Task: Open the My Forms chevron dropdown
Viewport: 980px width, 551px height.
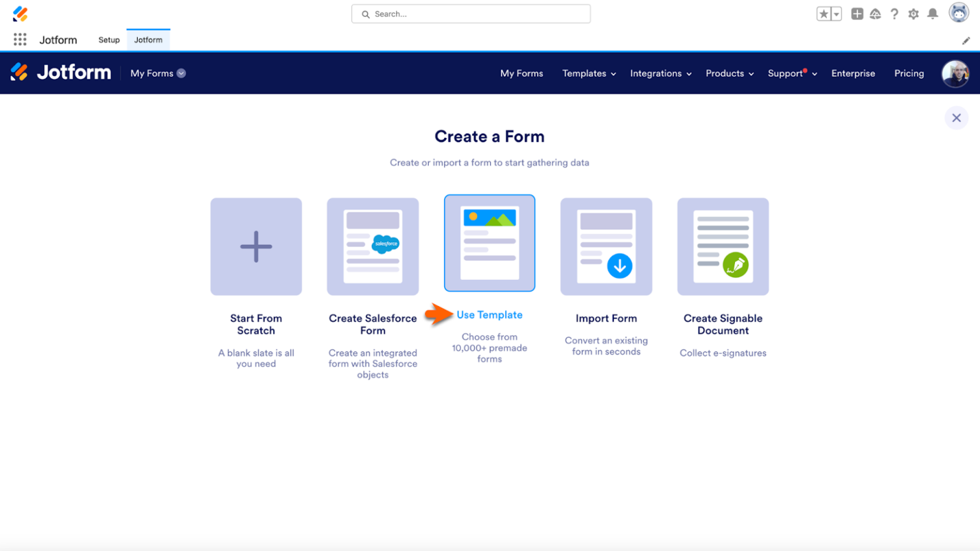Action: [x=181, y=73]
